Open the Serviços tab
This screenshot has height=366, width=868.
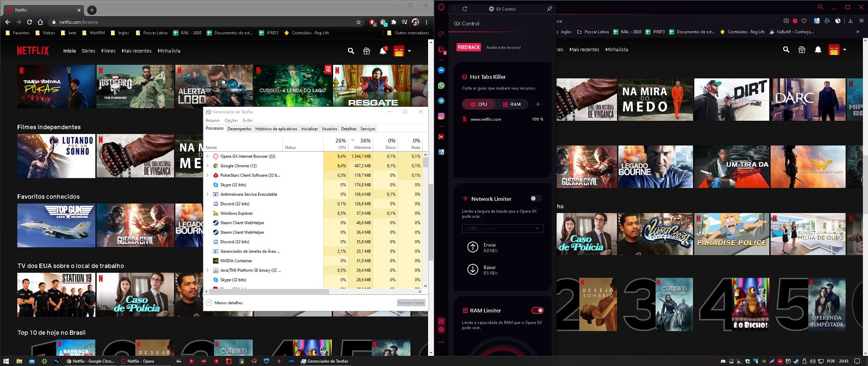367,129
